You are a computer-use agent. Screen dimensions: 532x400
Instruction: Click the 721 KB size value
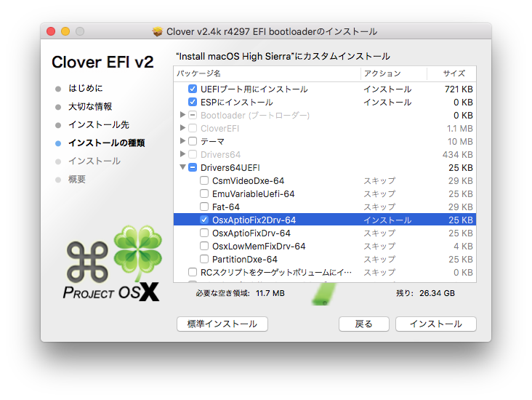click(459, 89)
